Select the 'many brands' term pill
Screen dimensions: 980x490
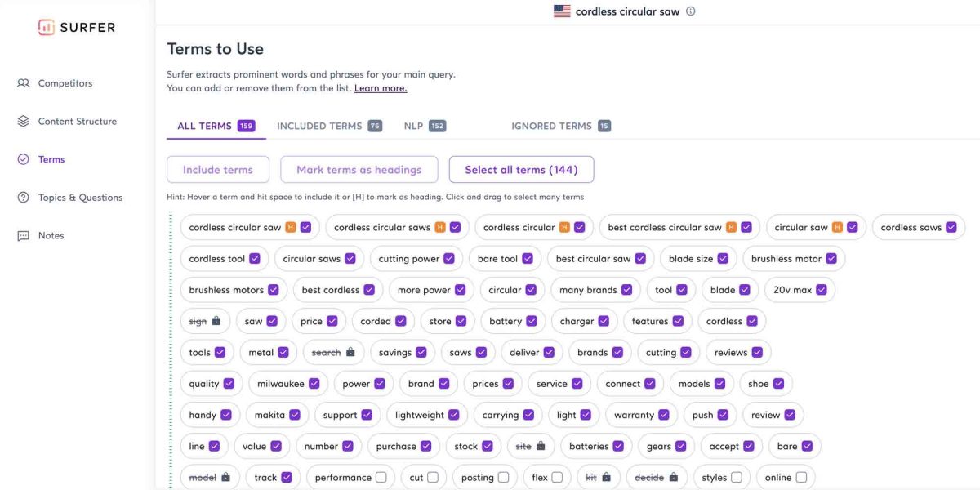pos(595,290)
